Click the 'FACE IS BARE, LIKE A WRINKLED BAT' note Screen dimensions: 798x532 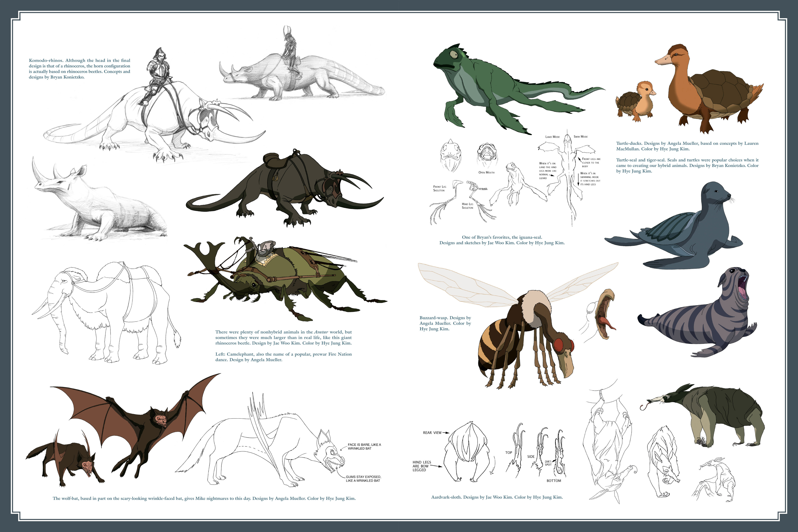point(364,447)
